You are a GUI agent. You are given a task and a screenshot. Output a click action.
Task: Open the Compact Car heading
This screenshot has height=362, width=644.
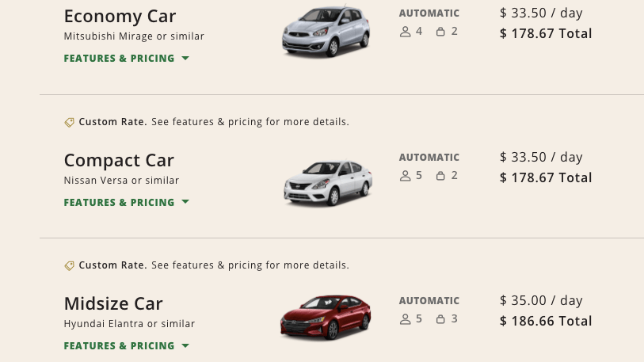coord(119,160)
